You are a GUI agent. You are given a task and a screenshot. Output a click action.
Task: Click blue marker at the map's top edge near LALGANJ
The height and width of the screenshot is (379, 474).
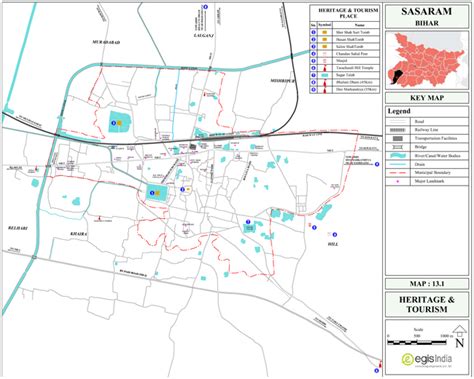point(206,7)
